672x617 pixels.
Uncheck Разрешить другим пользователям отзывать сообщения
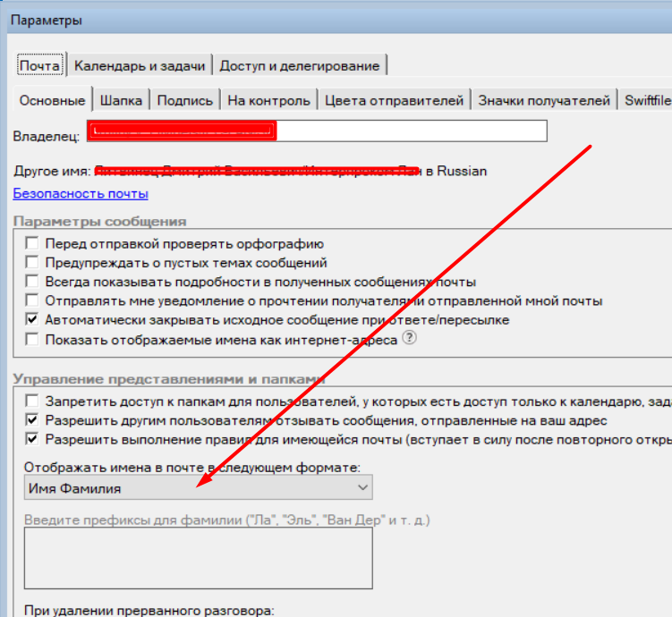pos(32,420)
